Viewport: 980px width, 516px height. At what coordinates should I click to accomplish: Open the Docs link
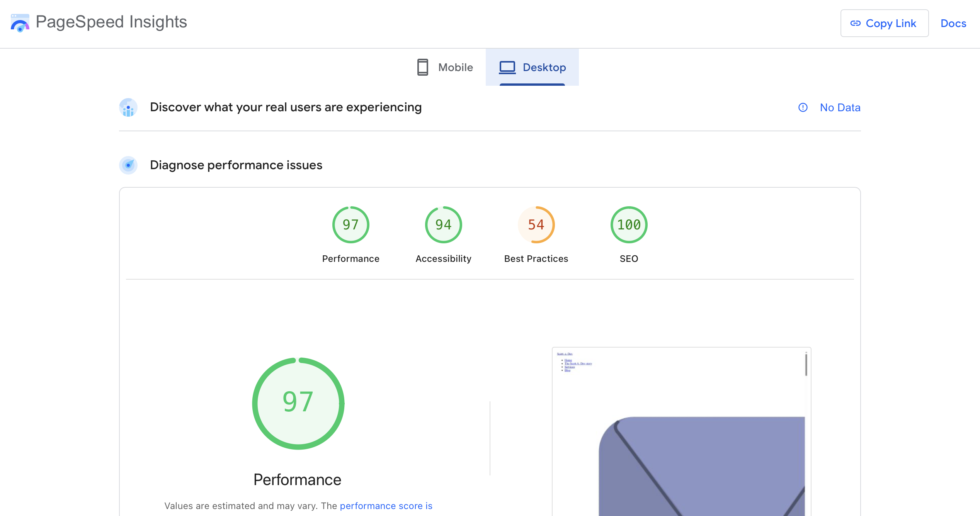(x=953, y=23)
